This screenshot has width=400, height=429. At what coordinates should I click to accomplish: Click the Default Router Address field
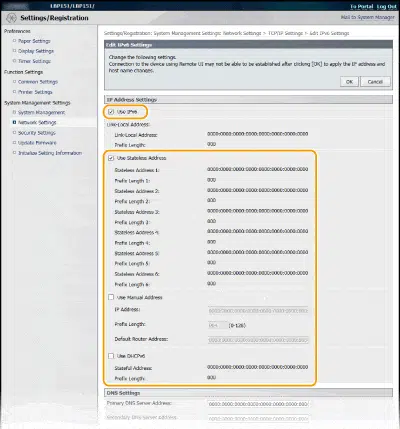tap(258, 340)
